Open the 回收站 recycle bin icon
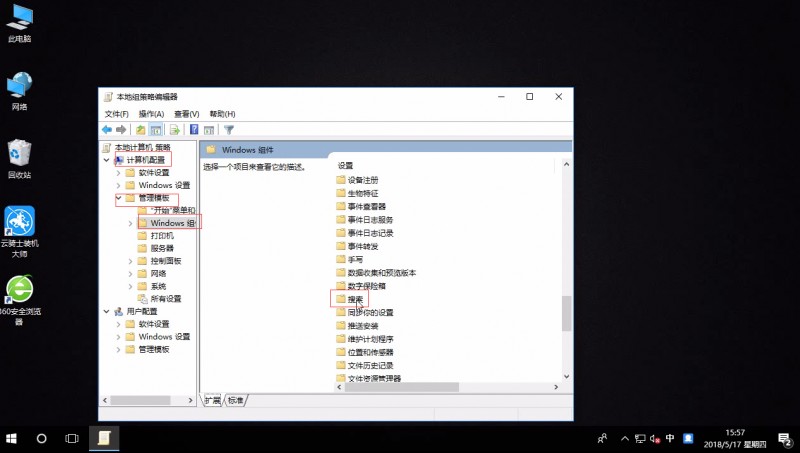The height and width of the screenshot is (453, 800). [x=19, y=159]
